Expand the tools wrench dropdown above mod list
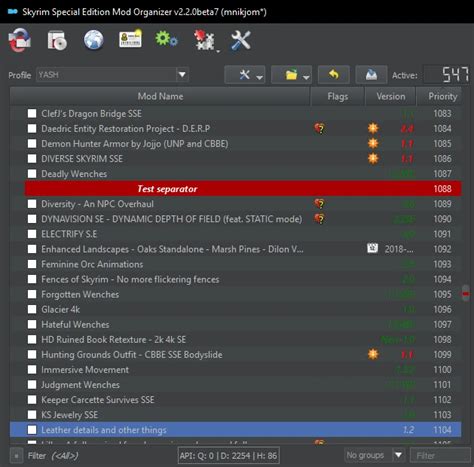The image size is (474, 467). (x=245, y=75)
